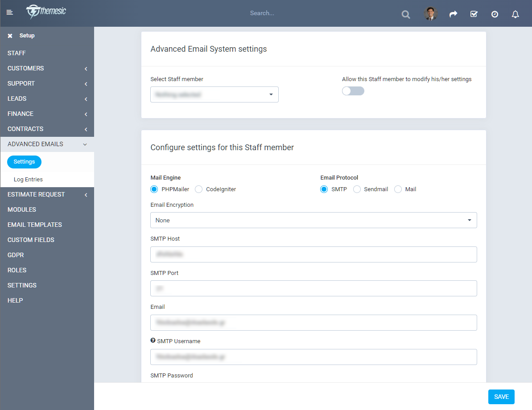Click the user profile avatar picture
532x410 pixels.
tap(429, 13)
